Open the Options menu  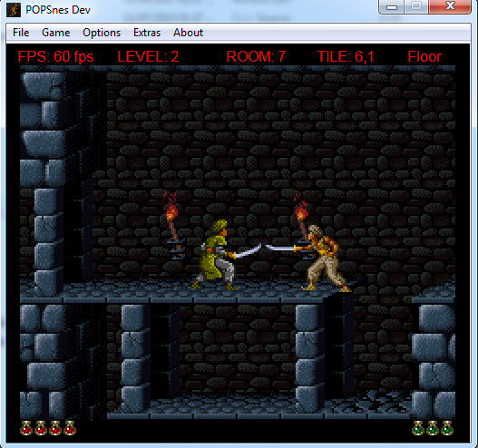click(x=102, y=33)
